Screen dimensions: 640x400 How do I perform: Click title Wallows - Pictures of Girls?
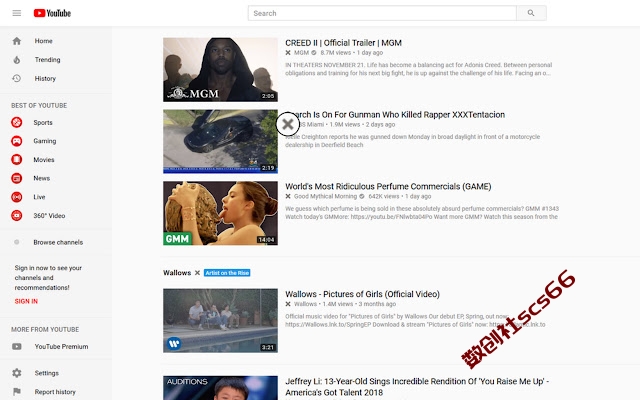(x=362, y=294)
